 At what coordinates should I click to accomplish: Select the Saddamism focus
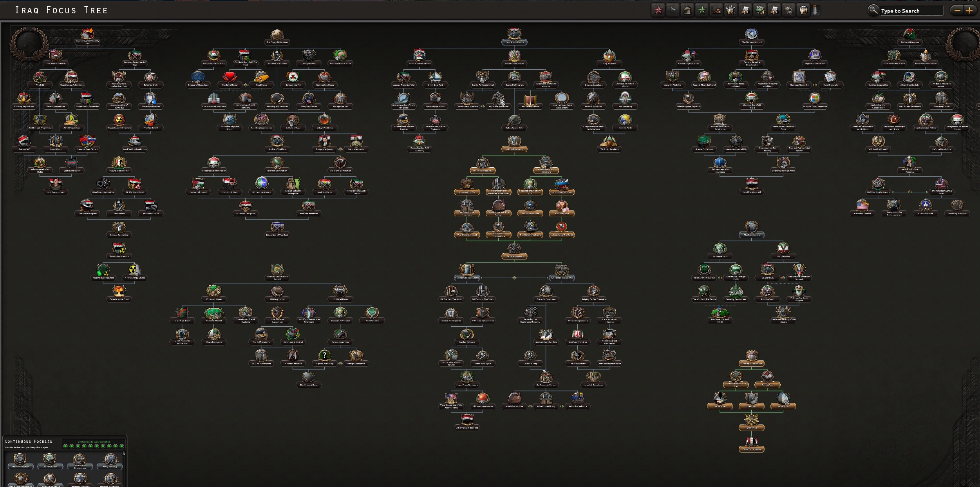pyautogui.click(x=119, y=208)
